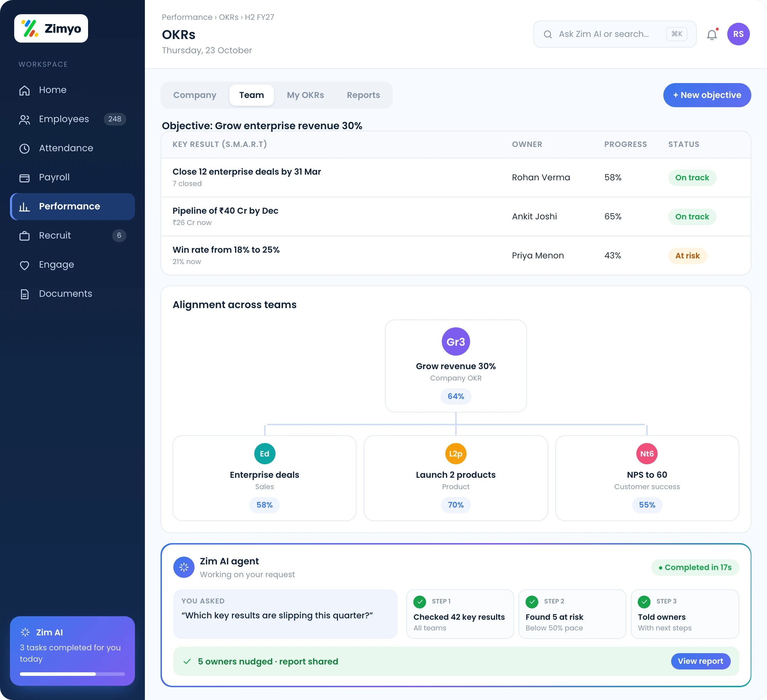
Task: Click the New objective button
Action: tap(707, 95)
